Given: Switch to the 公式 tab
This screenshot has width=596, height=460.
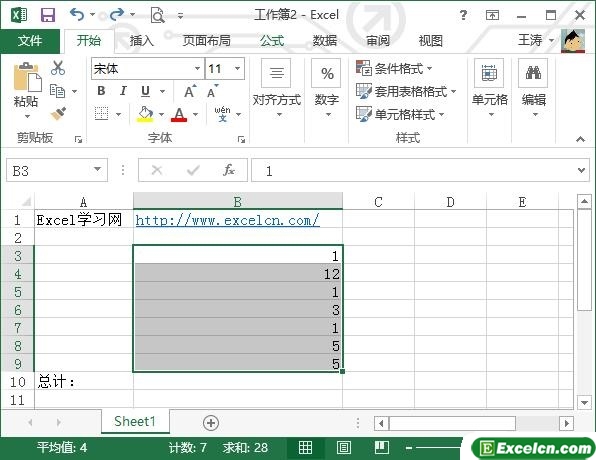Looking at the screenshot, I should tap(272, 40).
